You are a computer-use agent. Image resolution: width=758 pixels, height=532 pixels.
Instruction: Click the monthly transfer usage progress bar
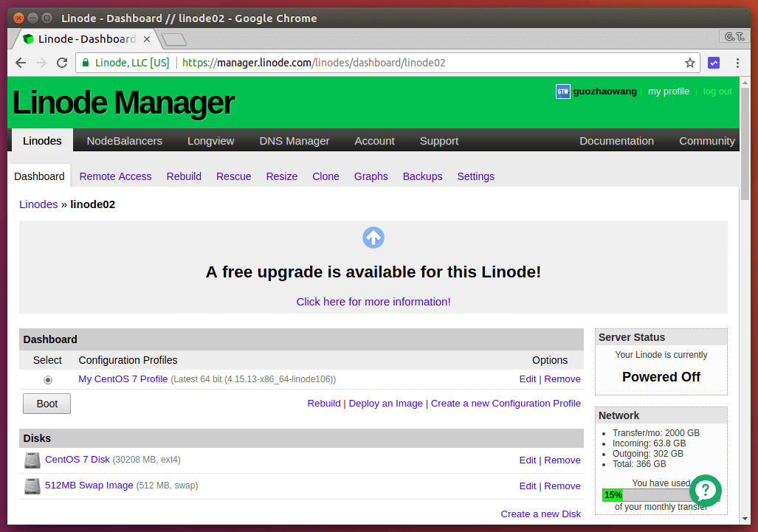[650, 495]
